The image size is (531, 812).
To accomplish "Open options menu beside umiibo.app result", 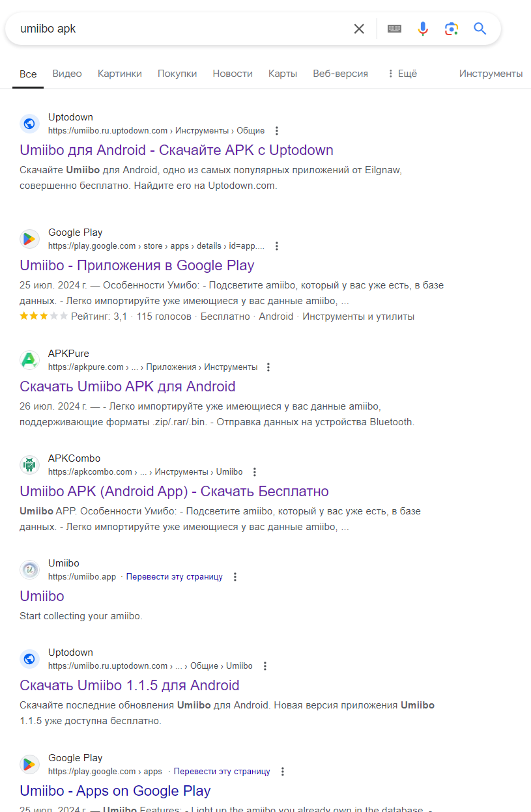I will pyautogui.click(x=235, y=577).
